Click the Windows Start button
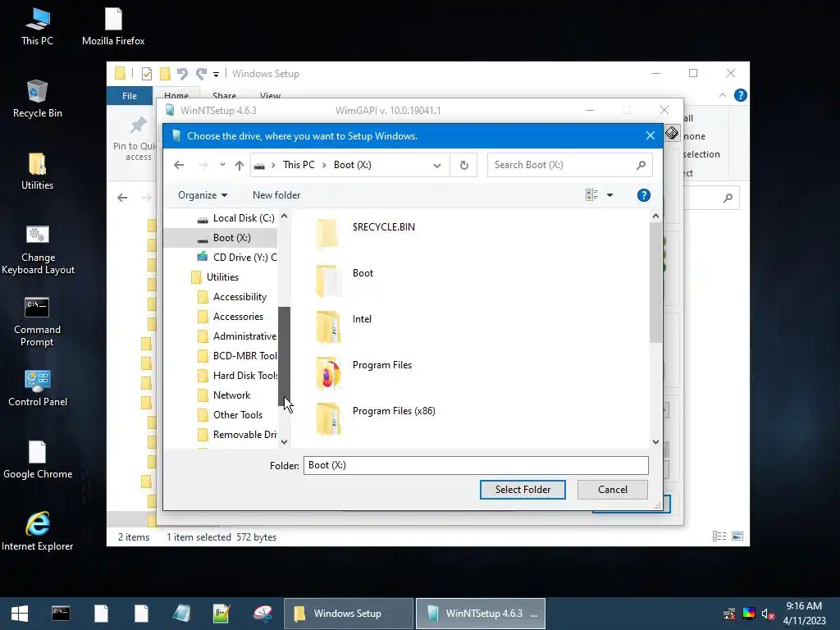The width and height of the screenshot is (840, 630). pos(20,614)
